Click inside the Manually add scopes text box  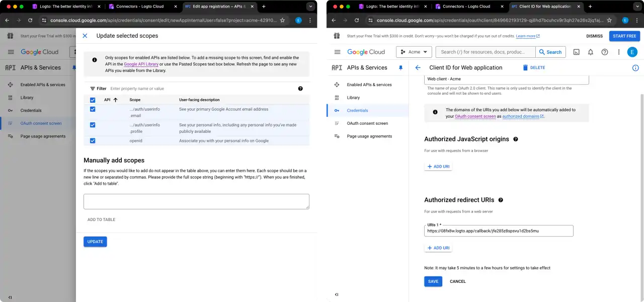[196, 201]
